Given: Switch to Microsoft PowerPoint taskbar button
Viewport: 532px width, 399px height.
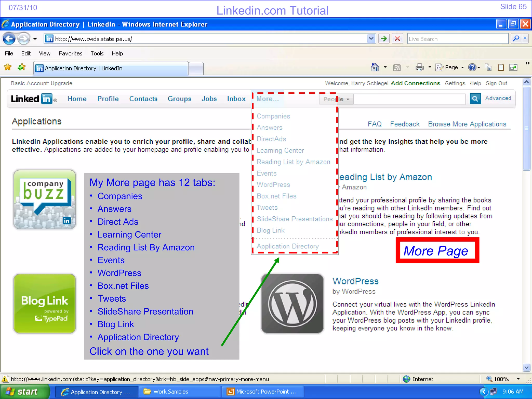Looking at the screenshot, I should 262,391.
